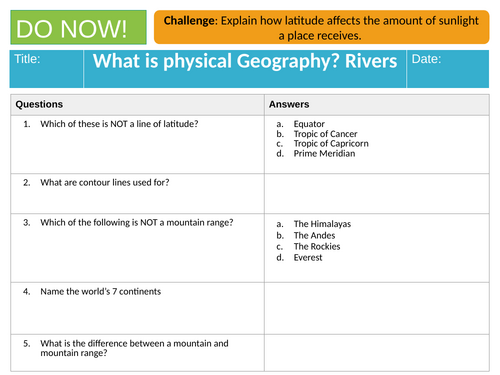Viewport: 500px width, 375px height.
Task: Click the Answers column header
Action: [377, 105]
